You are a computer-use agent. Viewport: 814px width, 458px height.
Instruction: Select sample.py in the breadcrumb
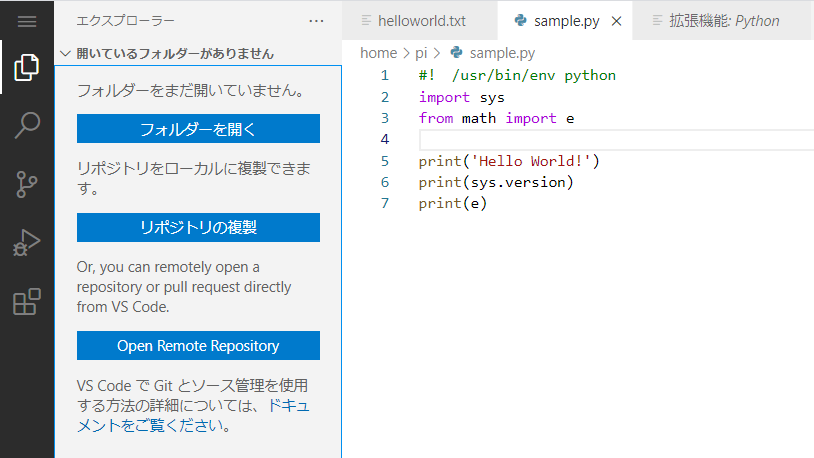pos(502,53)
